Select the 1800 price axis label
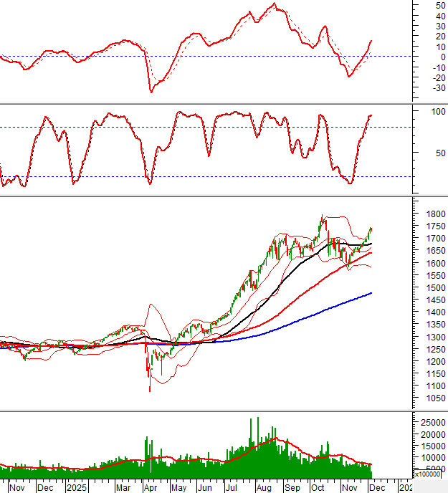The image size is (448, 493). [x=432, y=214]
